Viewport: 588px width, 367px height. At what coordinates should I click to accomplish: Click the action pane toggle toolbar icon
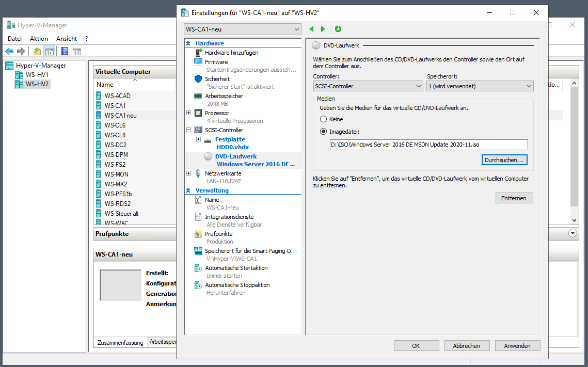coord(76,52)
